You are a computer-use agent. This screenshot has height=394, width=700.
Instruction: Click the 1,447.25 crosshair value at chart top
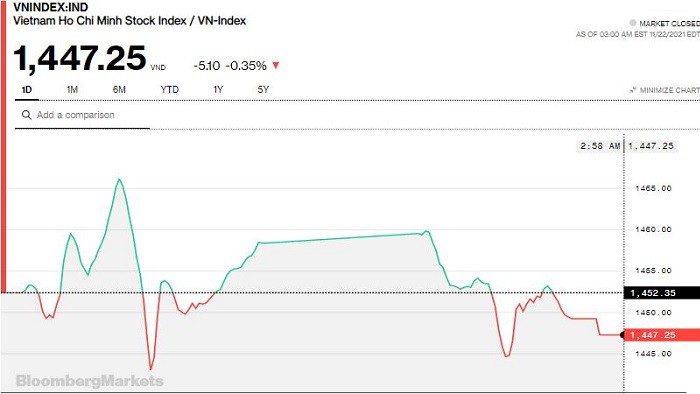tap(651, 146)
